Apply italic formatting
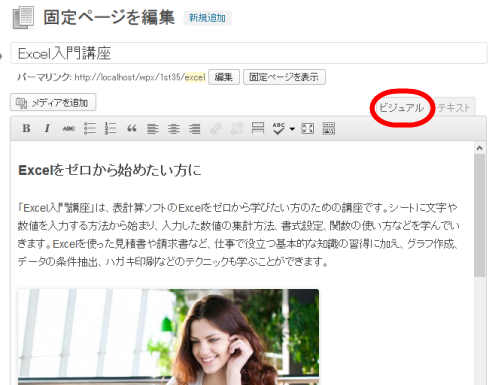The width and height of the screenshot is (495, 385). [47, 128]
